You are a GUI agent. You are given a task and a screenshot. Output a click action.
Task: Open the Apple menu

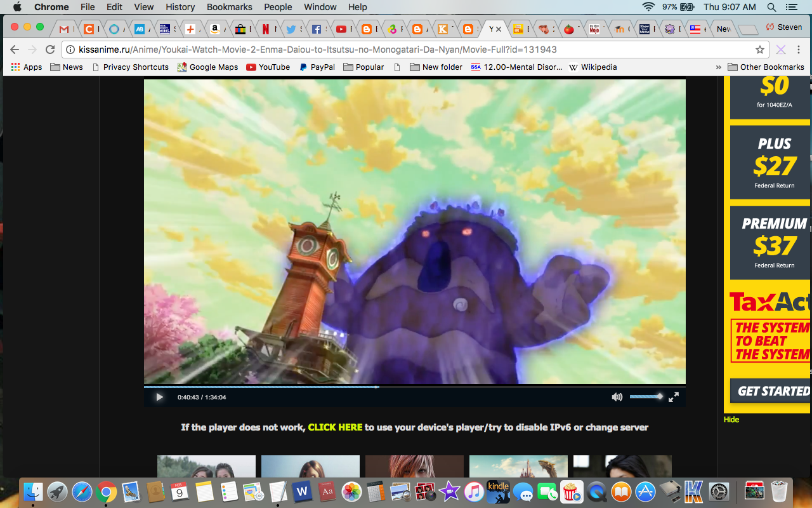[x=17, y=7]
